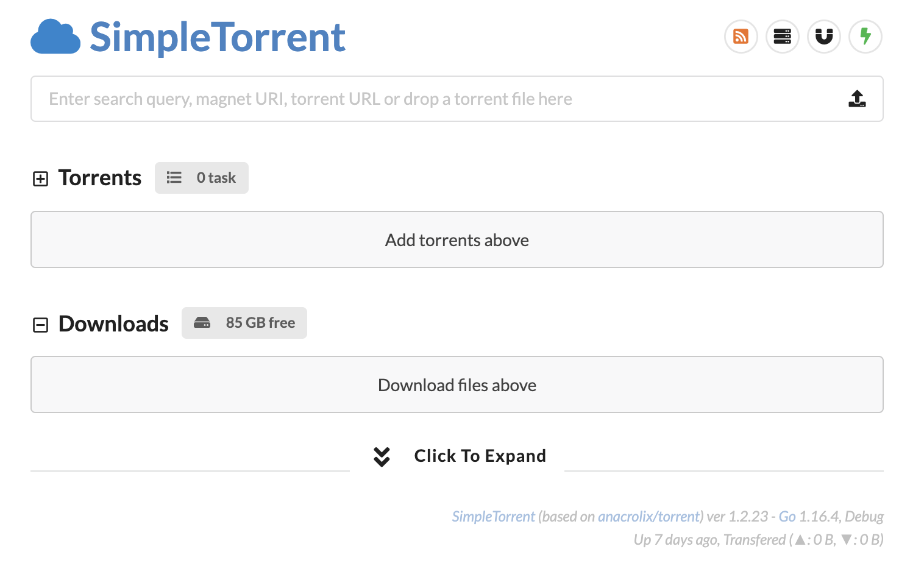
Task: Click the SimpleTorrent title heading
Action: point(218,37)
